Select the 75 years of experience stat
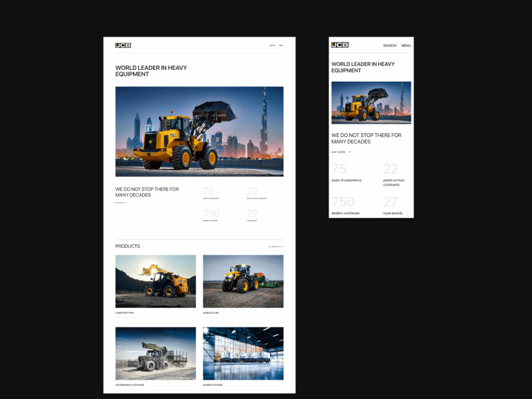 [x=209, y=193]
